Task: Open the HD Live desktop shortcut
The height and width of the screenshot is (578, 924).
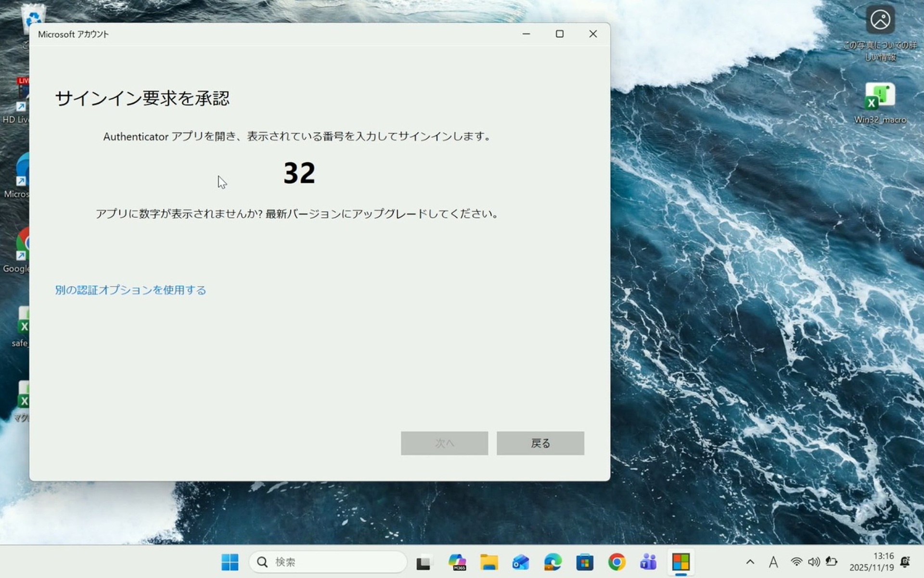Action: [x=21, y=94]
